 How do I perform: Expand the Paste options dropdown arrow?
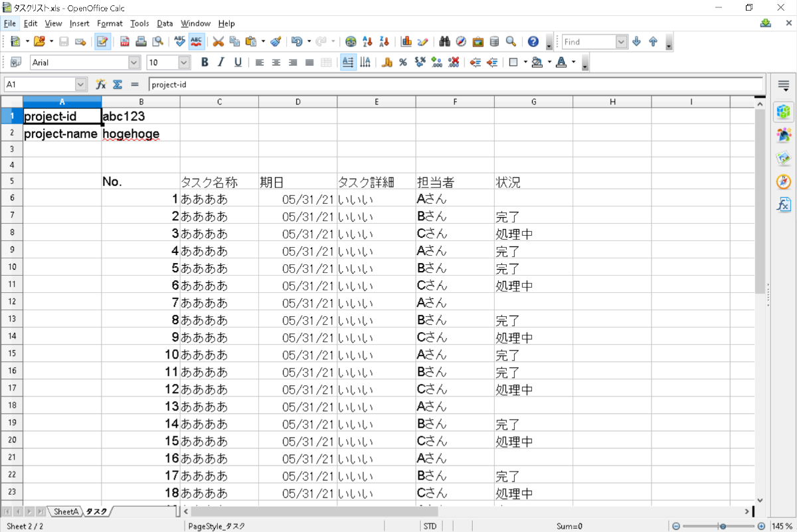coord(262,41)
